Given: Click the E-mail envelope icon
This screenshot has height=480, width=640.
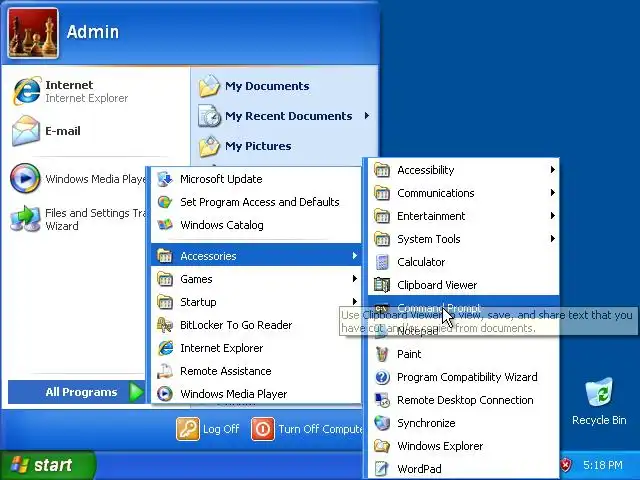Looking at the screenshot, I should 26,131.
